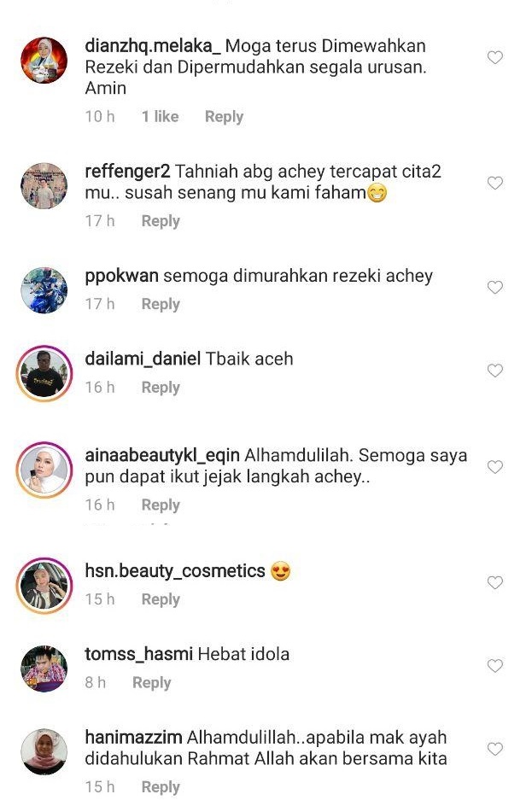Open hanimazzim's profile picture
This screenshot has height=800, width=532.
[44, 751]
